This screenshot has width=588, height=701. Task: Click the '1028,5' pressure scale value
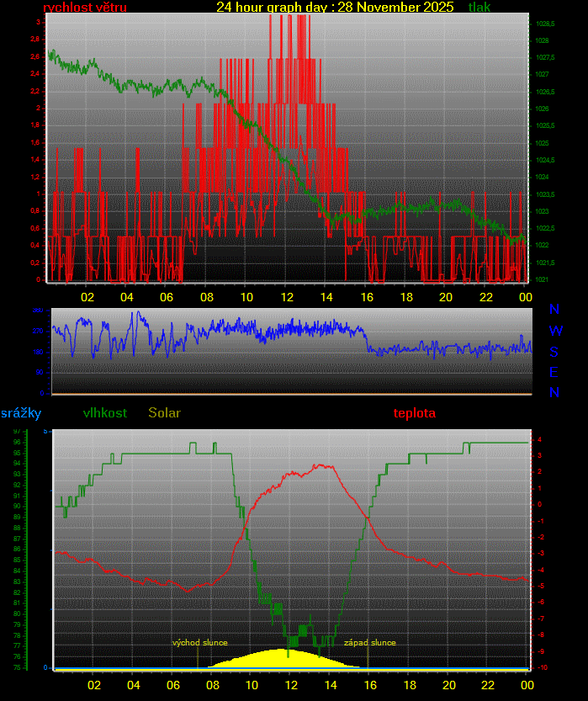[x=543, y=23]
